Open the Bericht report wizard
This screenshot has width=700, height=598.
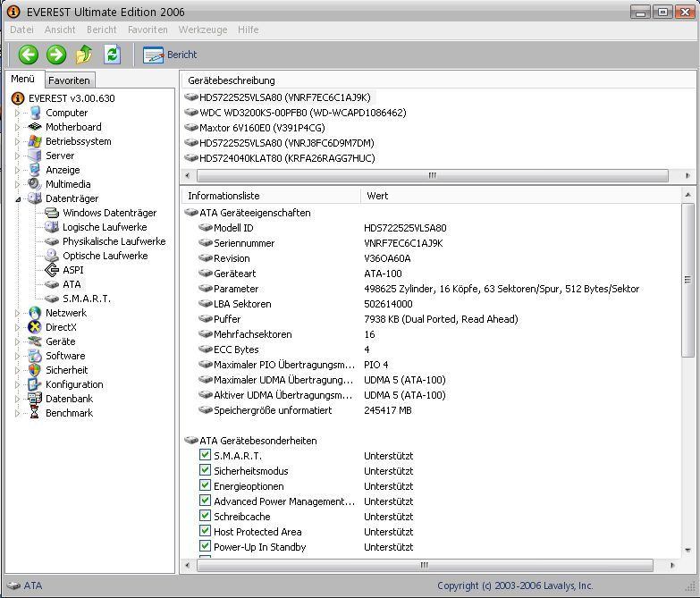coord(170,55)
